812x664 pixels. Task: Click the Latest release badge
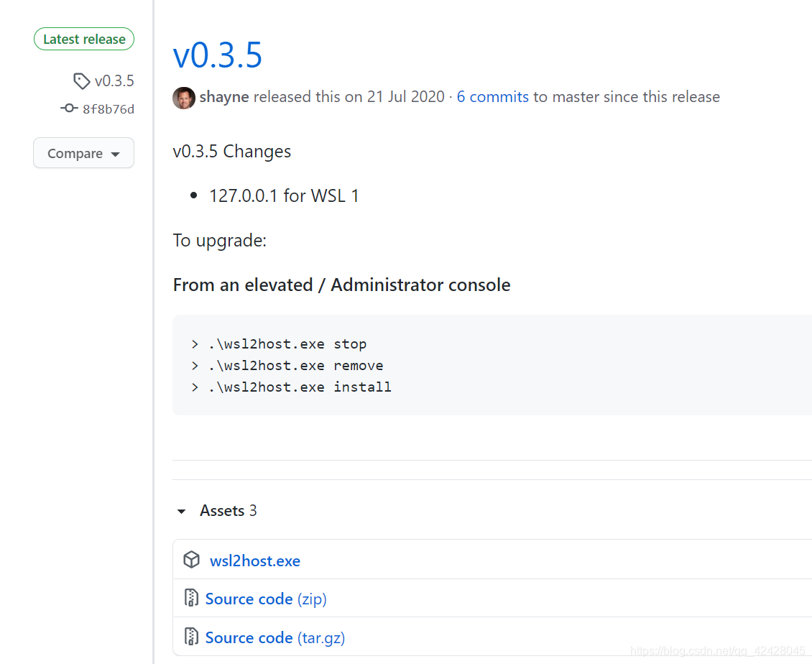point(83,39)
